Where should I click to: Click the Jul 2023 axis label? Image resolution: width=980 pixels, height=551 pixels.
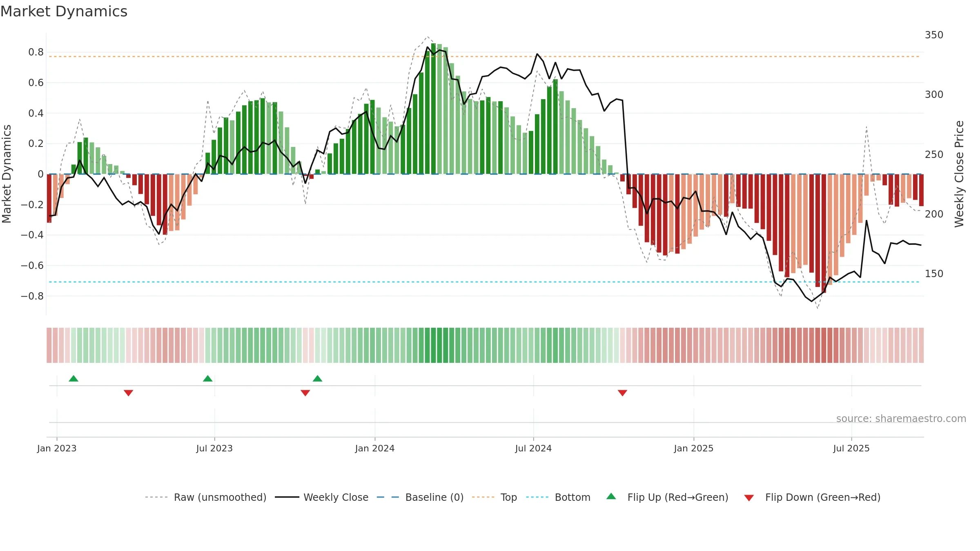[214, 448]
